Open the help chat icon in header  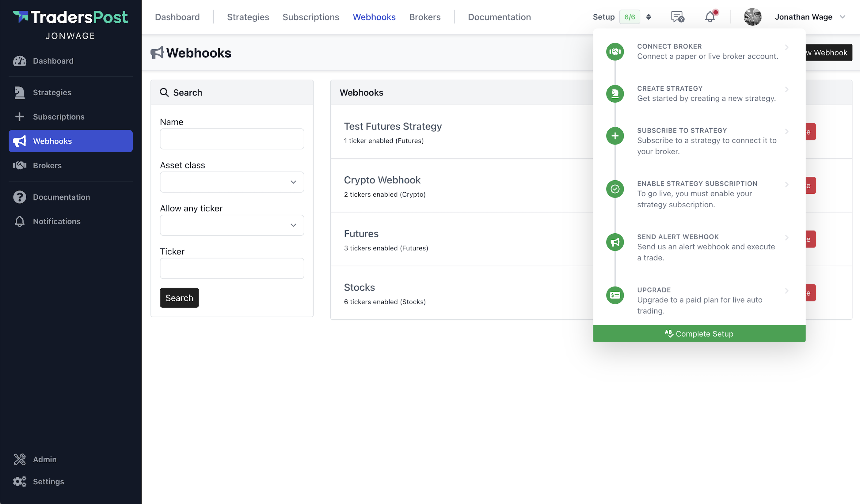pyautogui.click(x=677, y=17)
